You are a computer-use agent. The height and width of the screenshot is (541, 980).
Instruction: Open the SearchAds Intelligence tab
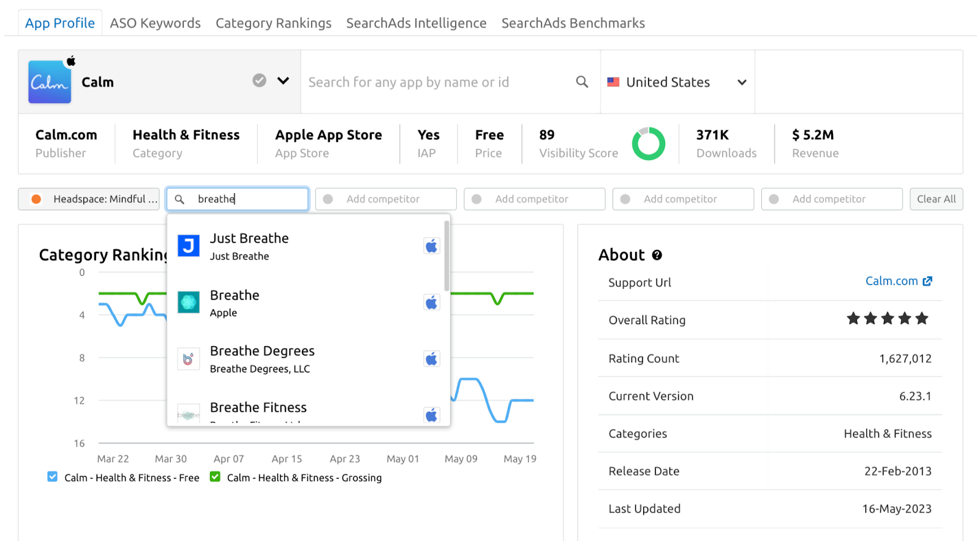coord(416,23)
